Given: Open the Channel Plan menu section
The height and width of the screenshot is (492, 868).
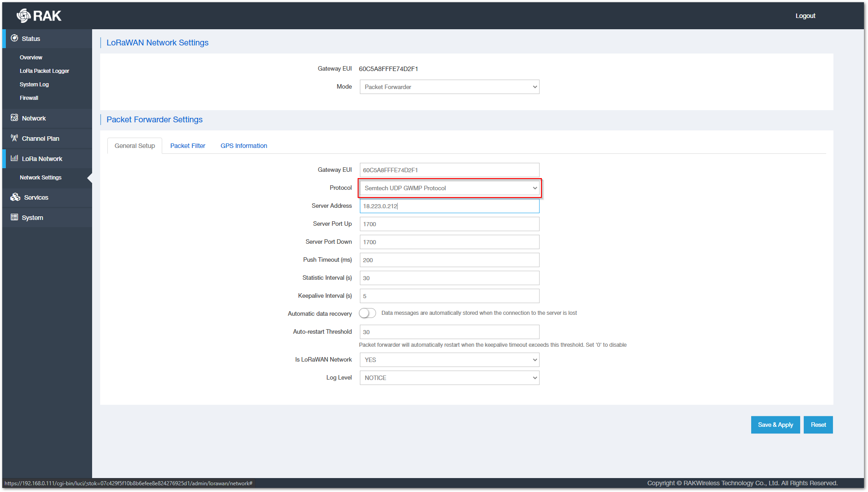Looking at the screenshot, I should (47, 139).
